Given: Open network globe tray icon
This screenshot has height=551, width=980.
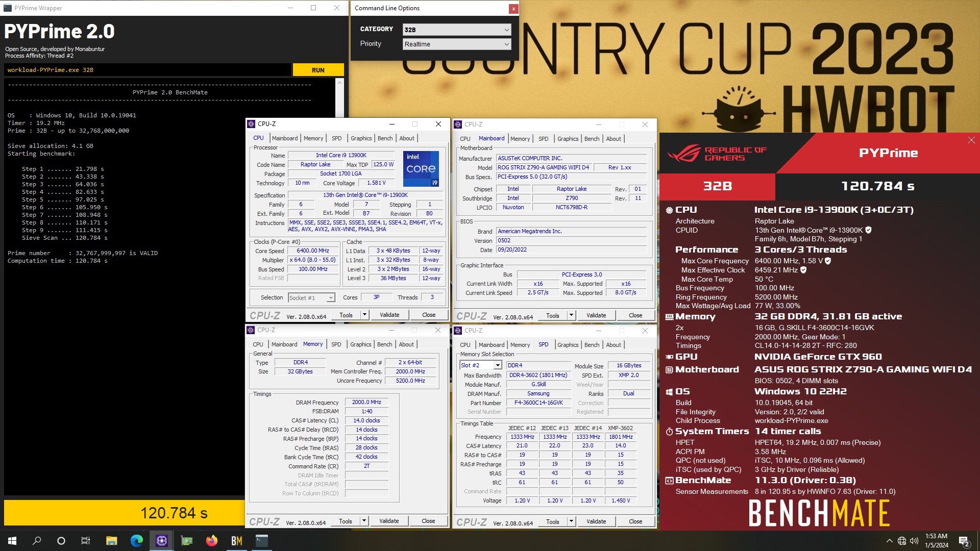Looking at the screenshot, I should point(902,541).
